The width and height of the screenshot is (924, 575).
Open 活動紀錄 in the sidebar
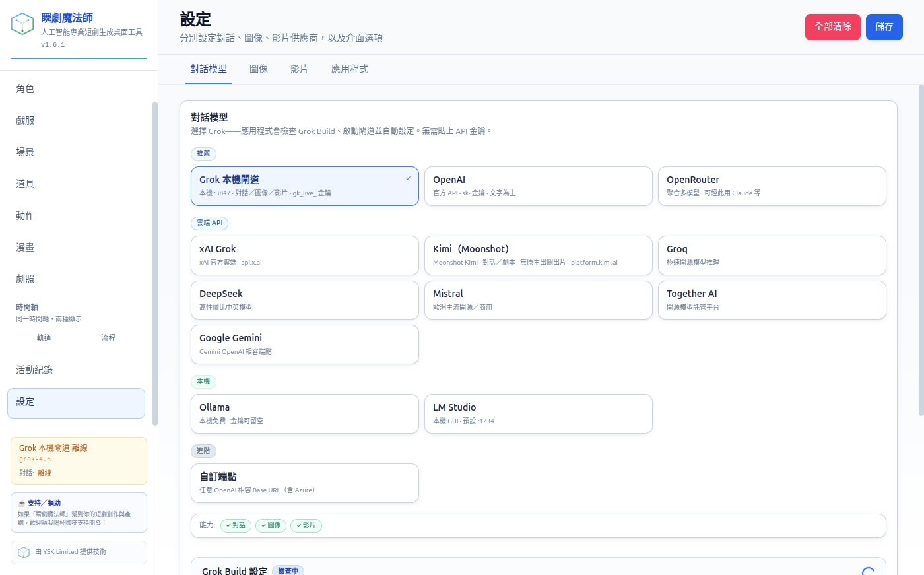tap(76, 370)
